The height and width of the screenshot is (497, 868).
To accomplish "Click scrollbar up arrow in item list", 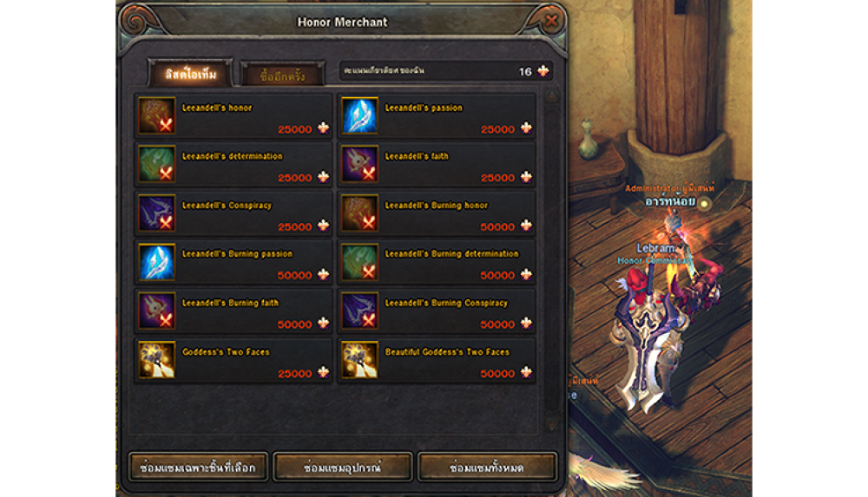I will point(551,97).
